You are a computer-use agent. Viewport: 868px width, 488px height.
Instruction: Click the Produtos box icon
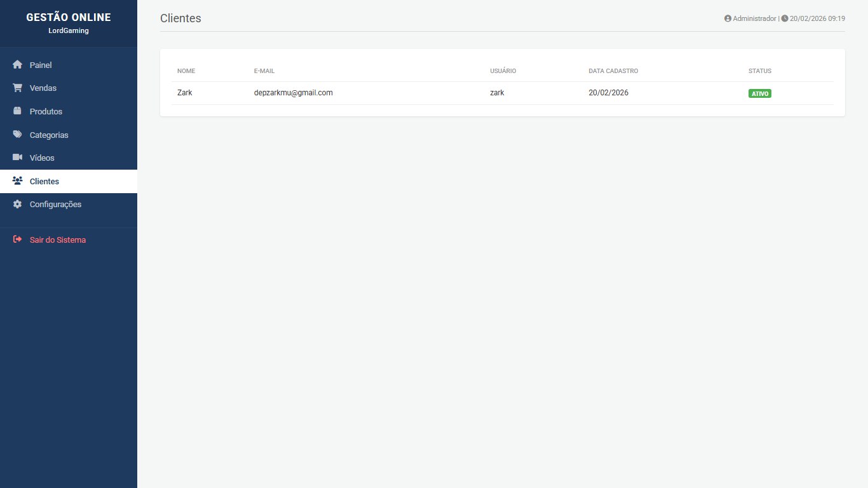pos(17,111)
